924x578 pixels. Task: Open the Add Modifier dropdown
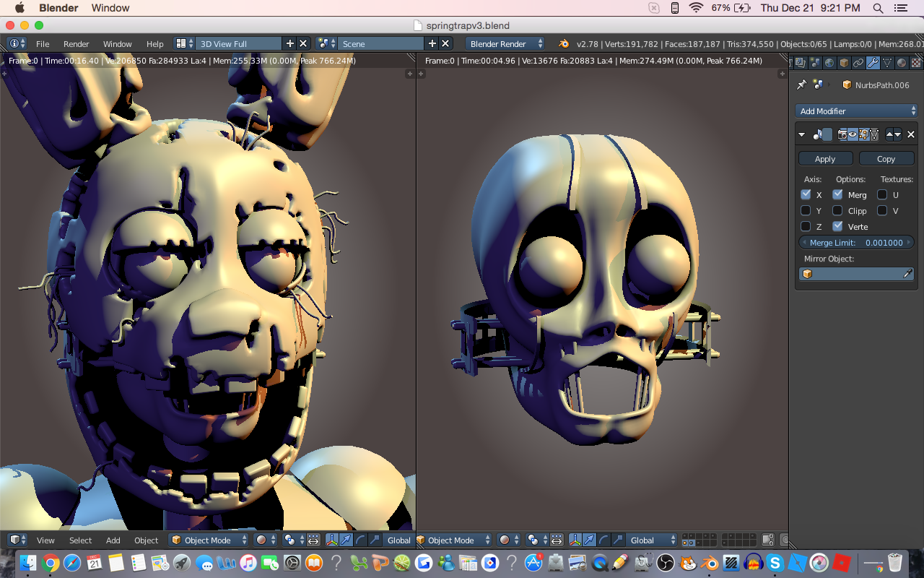pos(856,111)
